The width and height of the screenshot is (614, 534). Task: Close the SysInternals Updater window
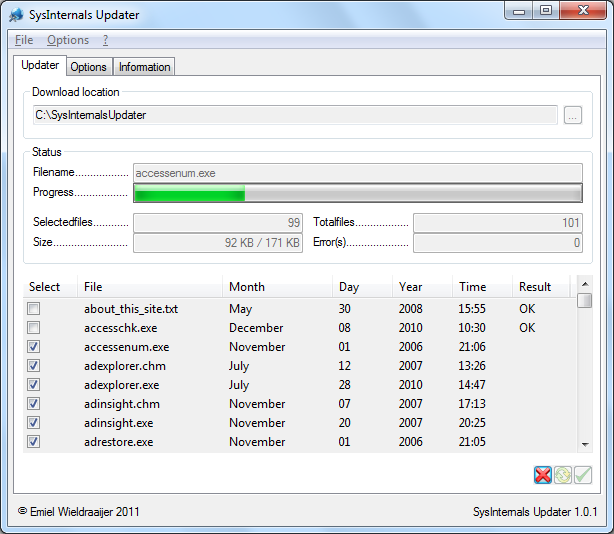point(583,11)
